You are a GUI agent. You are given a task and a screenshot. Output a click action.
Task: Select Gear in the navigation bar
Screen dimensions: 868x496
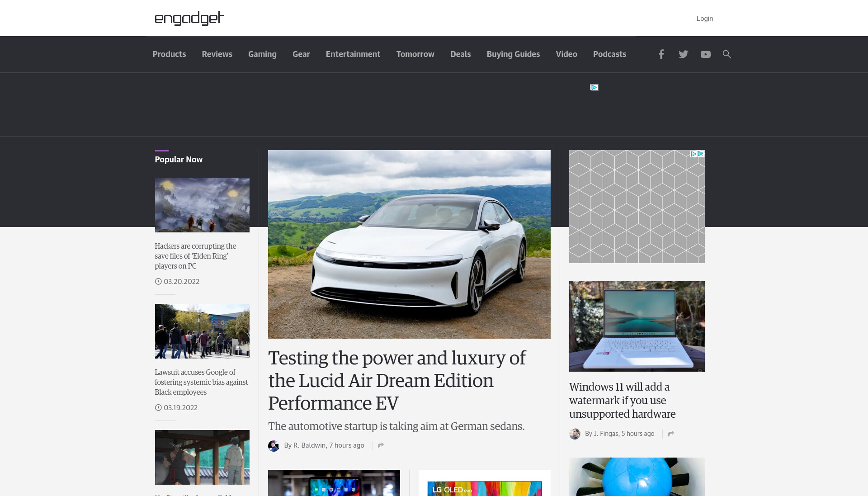(301, 54)
